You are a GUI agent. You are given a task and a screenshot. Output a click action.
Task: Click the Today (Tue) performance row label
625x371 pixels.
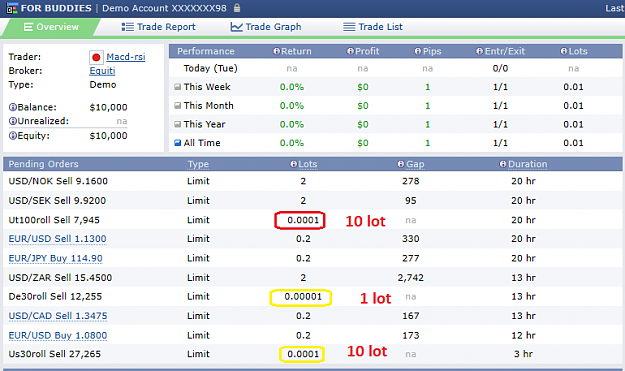pyautogui.click(x=210, y=69)
